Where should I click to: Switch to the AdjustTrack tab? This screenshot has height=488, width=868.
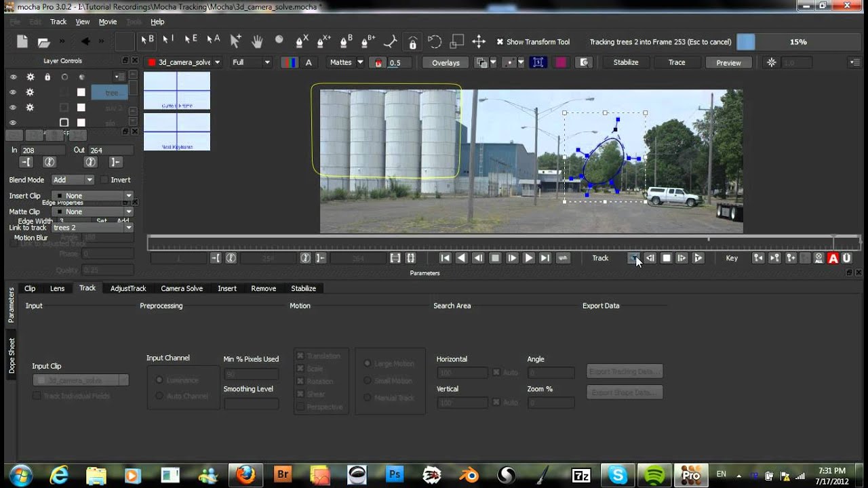[128, 288]
